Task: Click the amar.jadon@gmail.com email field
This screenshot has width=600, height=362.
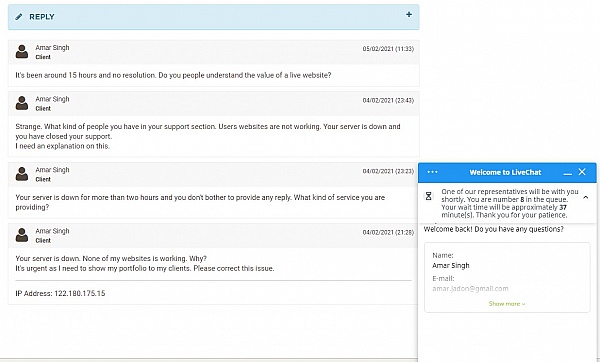Action: [470, 289]
